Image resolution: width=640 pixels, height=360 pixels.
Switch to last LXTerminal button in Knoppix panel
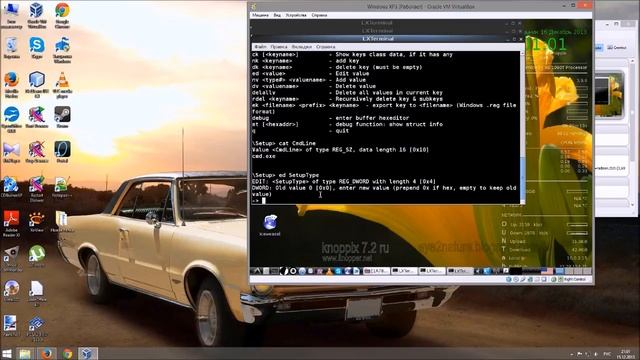coord(459,271)
